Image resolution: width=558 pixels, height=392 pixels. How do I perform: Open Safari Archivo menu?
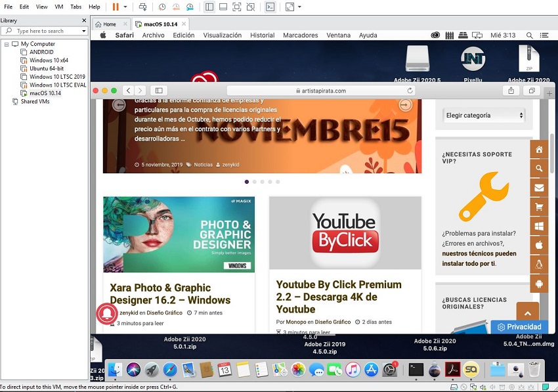point(154,35)
